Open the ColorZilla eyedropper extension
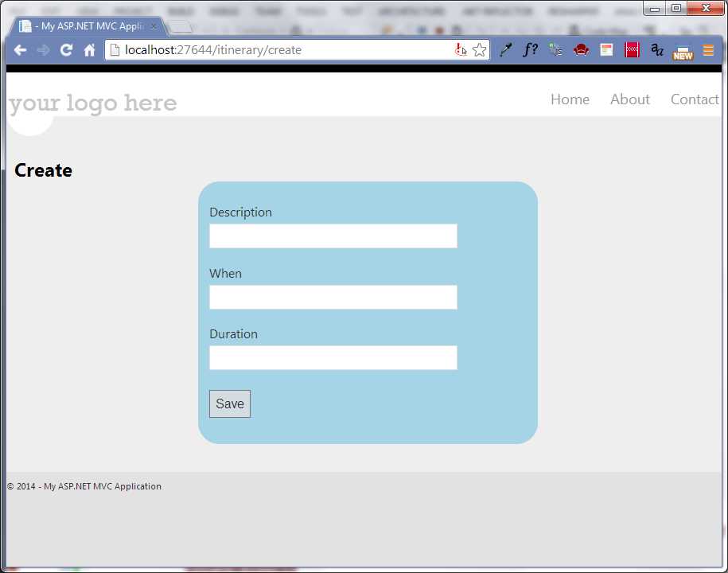The width and height of the screenshot is (728, 573). tap(505, 49)
